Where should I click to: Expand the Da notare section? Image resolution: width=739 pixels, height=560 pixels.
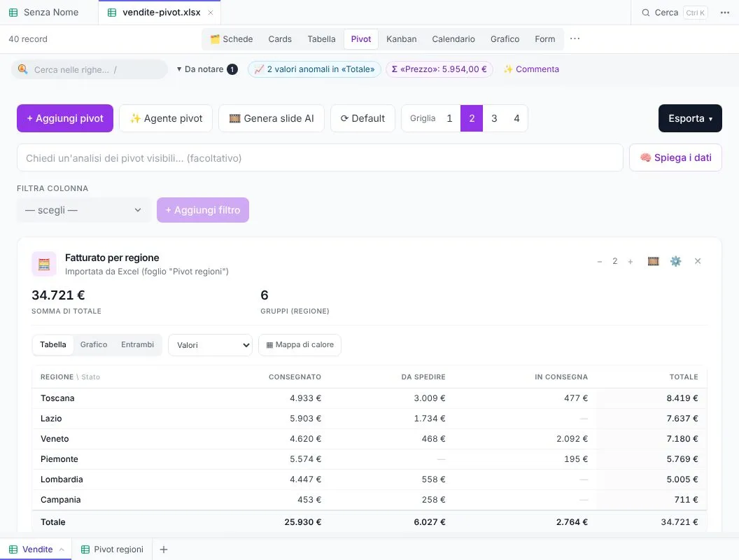207,69
